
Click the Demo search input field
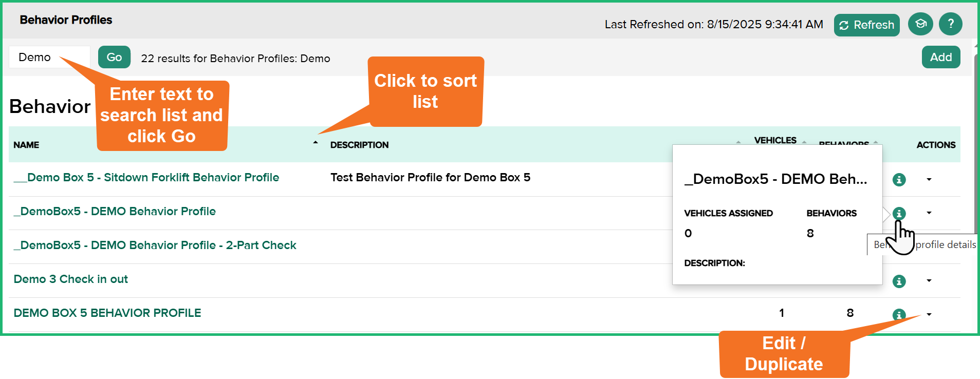coord(49,57)
